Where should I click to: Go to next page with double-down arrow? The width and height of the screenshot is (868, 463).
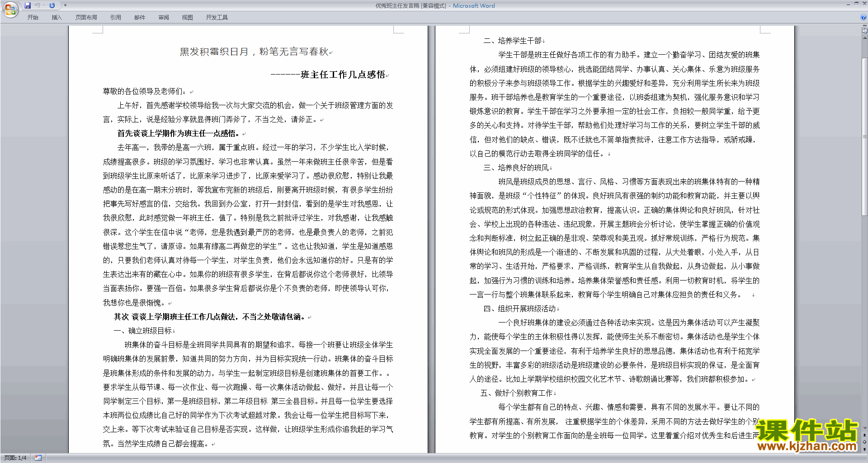tap(865, 449)
